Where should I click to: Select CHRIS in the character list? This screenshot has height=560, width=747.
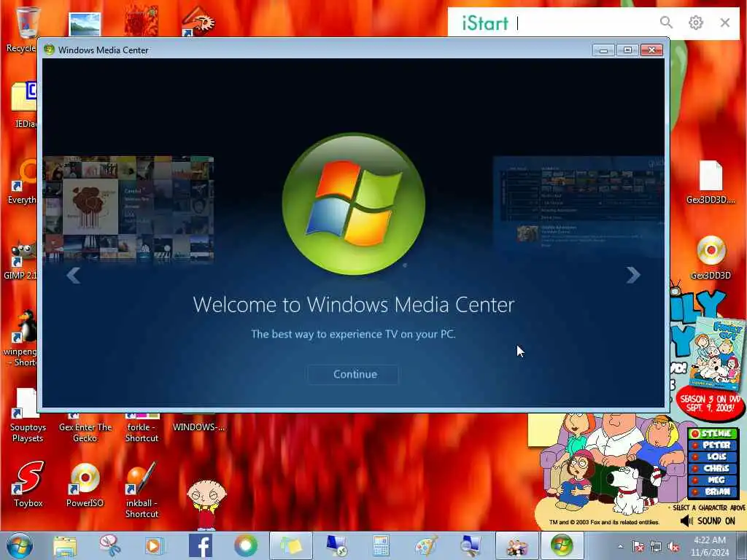tap(713, 468)
